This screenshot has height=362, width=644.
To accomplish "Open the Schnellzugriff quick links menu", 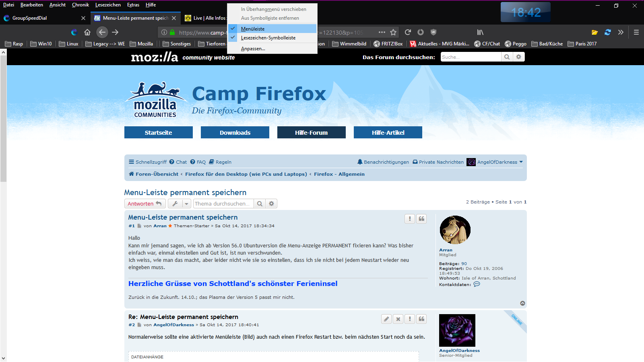I will pos(147,162).
